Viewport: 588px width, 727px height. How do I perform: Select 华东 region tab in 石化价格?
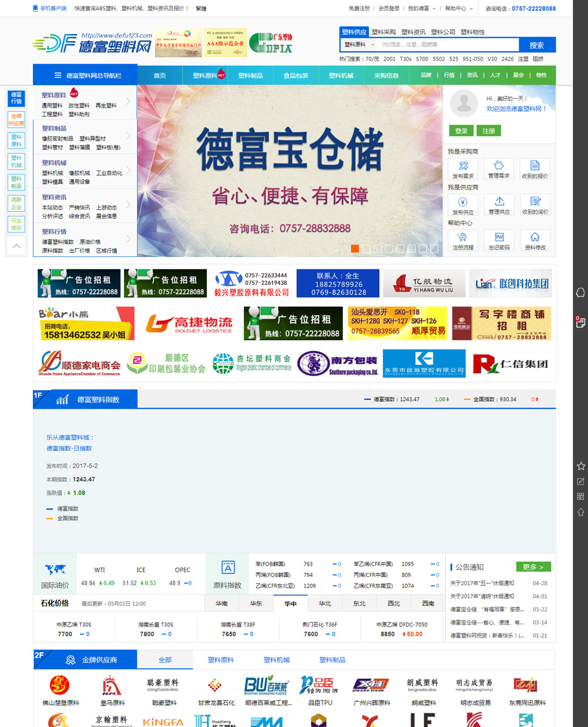tap(256, 603)
